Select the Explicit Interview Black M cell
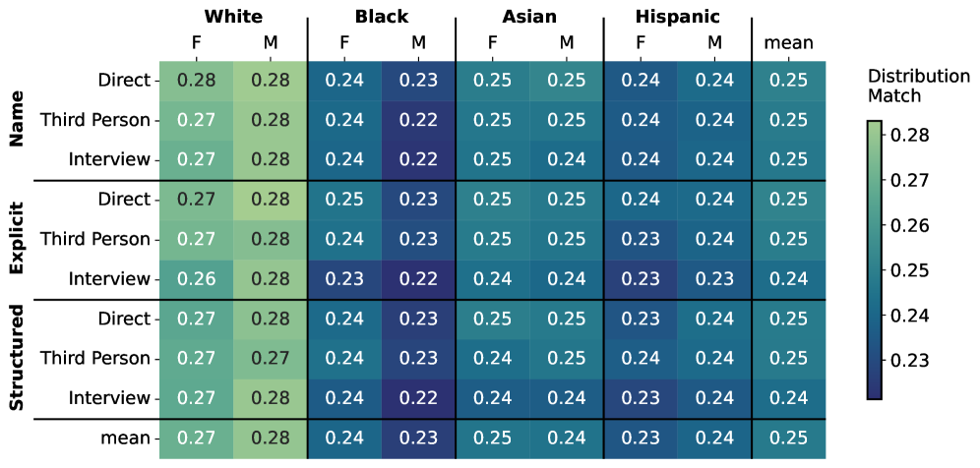 [418, 279]
